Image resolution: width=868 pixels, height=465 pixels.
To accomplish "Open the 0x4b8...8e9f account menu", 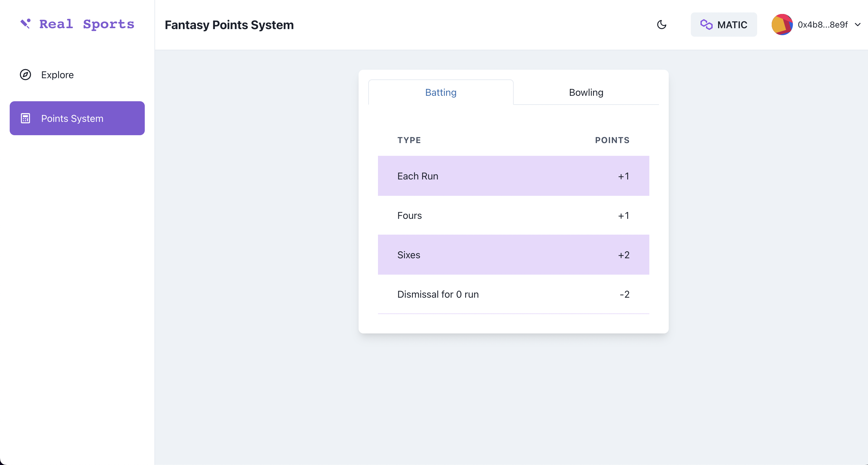I will [823, 25].
